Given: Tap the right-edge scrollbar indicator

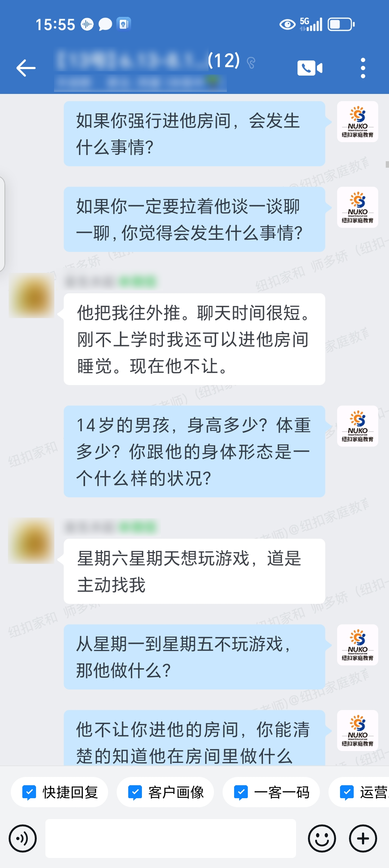Looking at the screenshot, I should tap(387, 164).
